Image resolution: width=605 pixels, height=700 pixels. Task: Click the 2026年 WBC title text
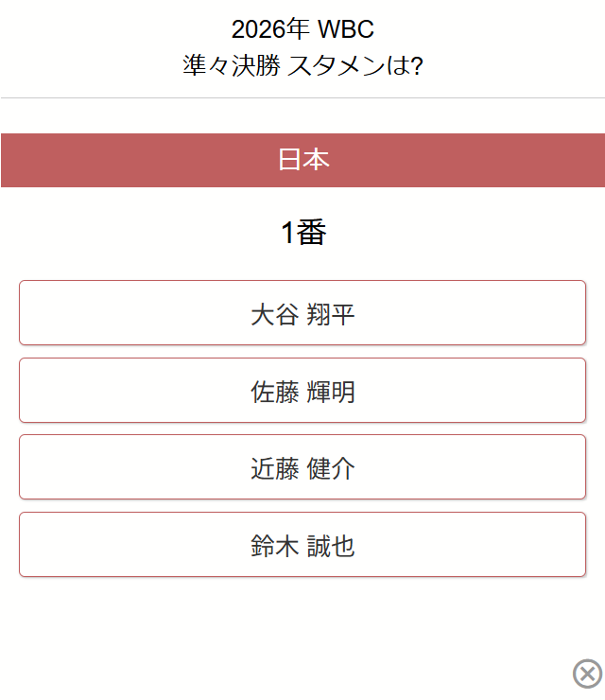[x=302, y=29]
